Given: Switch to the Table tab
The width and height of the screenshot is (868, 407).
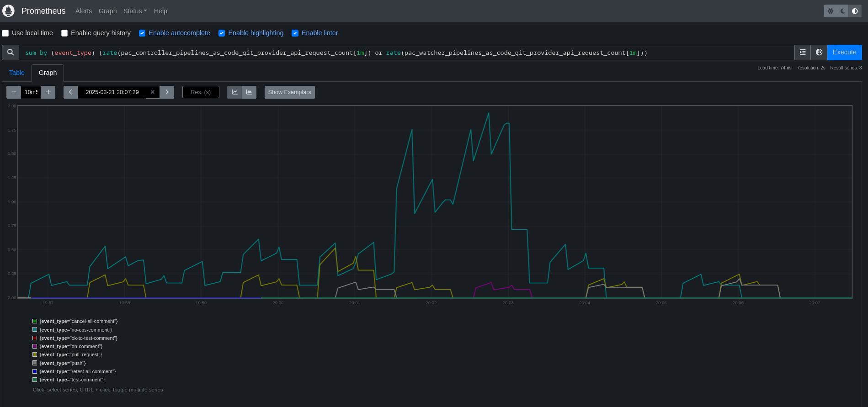Looking at the screenshot, I should (x=17, y=73).
